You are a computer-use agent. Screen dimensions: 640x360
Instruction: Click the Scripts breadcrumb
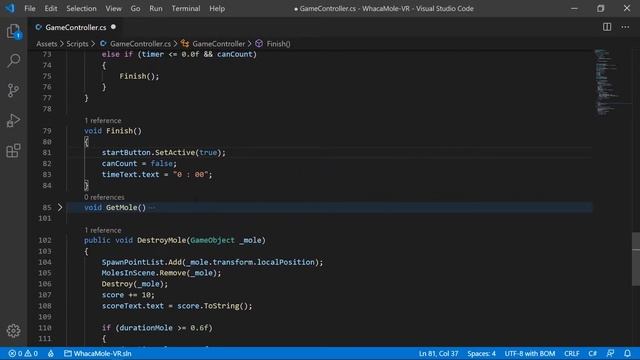(x=77, y=44)
